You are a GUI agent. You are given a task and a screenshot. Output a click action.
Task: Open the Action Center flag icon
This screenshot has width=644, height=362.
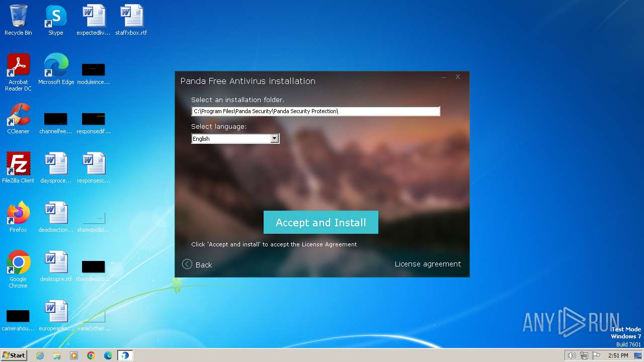pyautogui.click(x=596, y=355)
